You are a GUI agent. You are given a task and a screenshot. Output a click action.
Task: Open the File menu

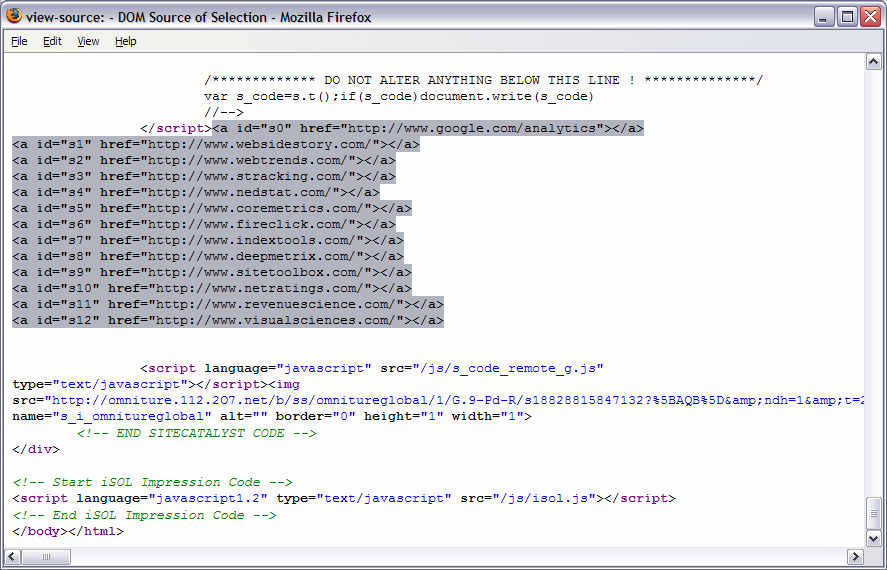tap(19, 41)
